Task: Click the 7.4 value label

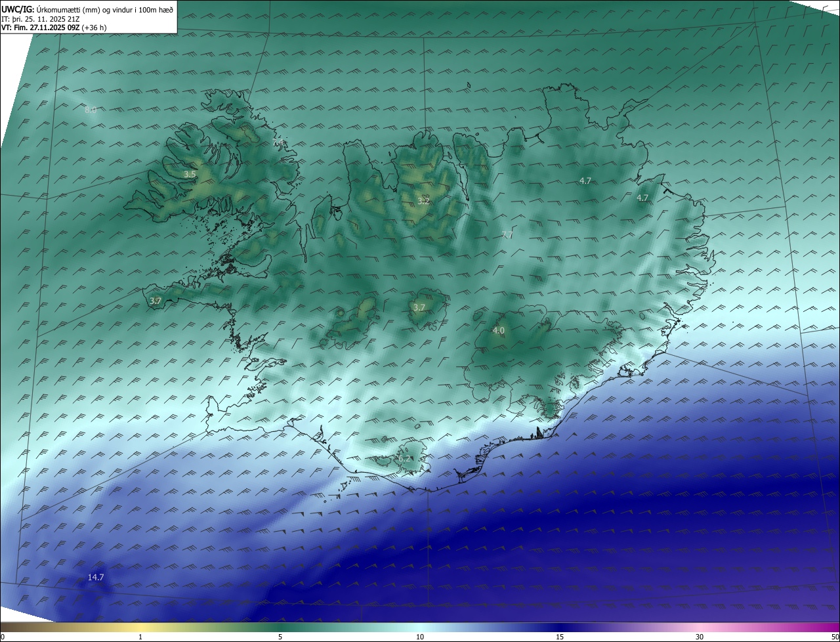Action: pos(278,141)
